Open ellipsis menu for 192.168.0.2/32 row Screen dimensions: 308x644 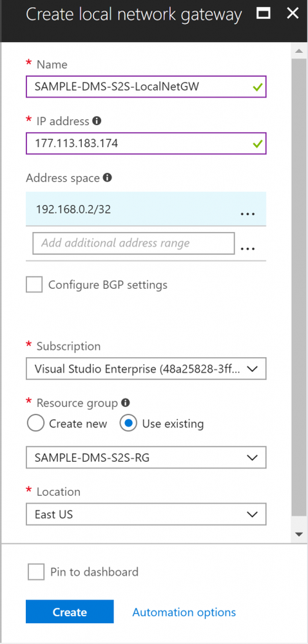[247, 213]
